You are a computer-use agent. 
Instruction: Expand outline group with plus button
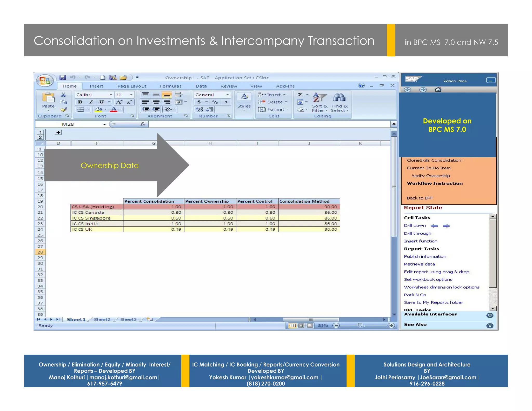pos(58,132)
